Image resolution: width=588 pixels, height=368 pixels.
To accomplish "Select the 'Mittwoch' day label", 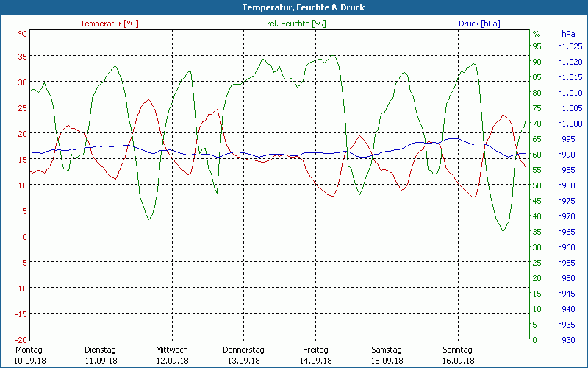I will 172,350.
